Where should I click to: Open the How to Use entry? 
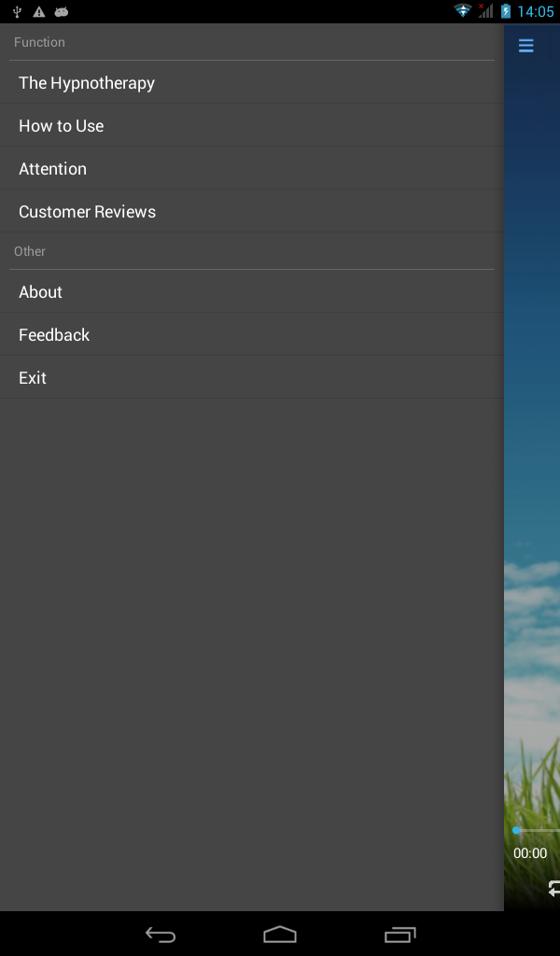[x=252, y=126]
